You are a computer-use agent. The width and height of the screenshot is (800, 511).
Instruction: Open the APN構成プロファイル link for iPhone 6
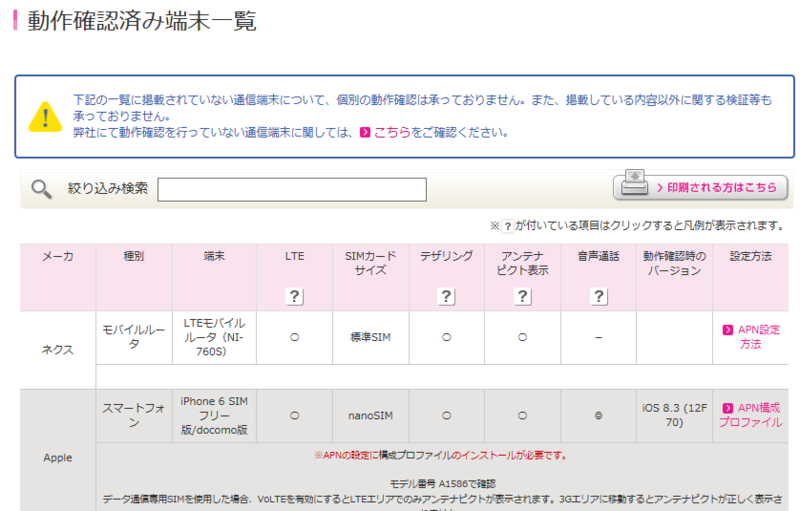coord(751,415)
